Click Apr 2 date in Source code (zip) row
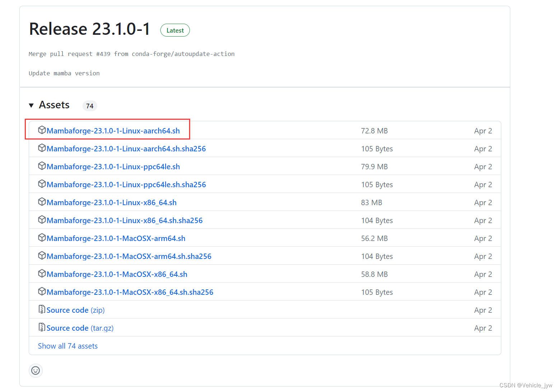 (x=483, y=310)
